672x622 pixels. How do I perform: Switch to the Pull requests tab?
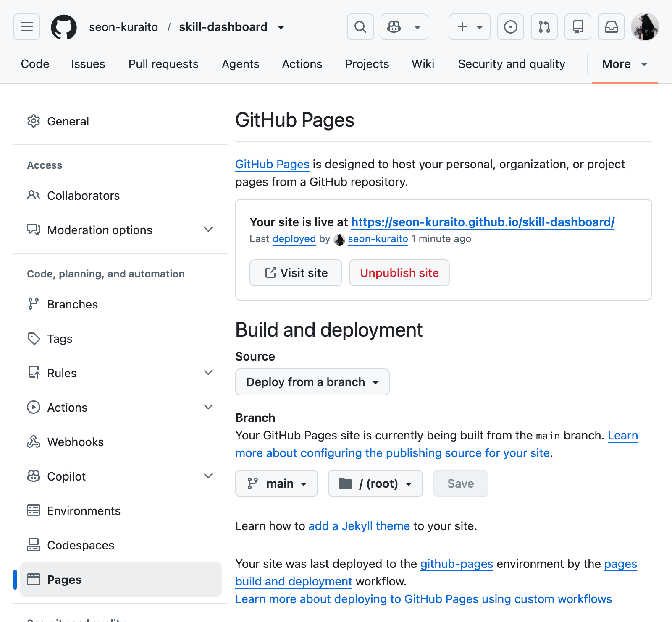click(163, 64)
